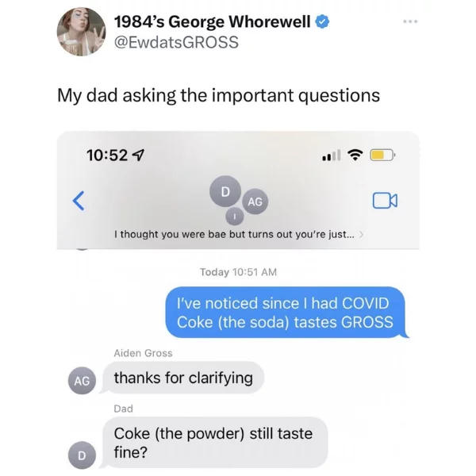The height and width of the screenshot is (476, 476).
Task: Tap the AG avatar in the group header
Action: (x=255, y=202)
